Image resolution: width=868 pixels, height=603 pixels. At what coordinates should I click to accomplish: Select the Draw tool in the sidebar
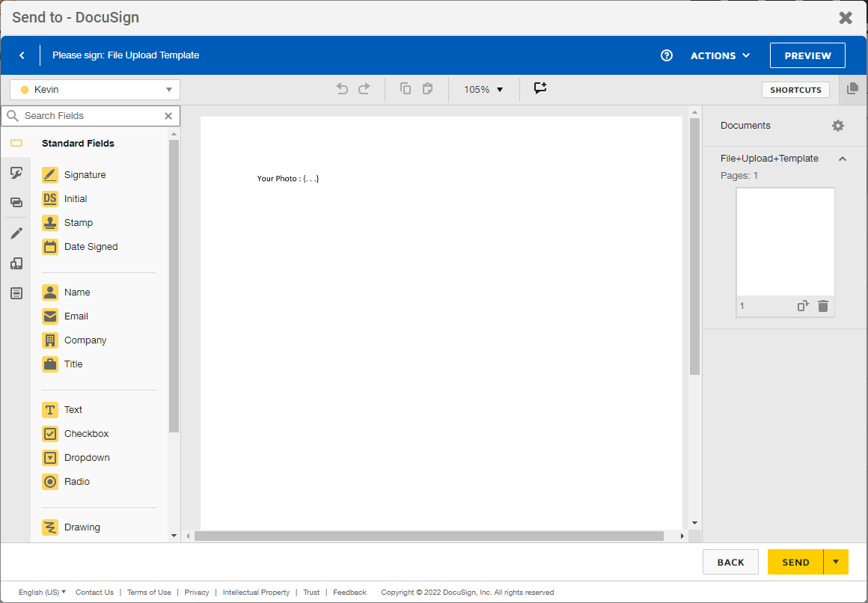(16, 233)
